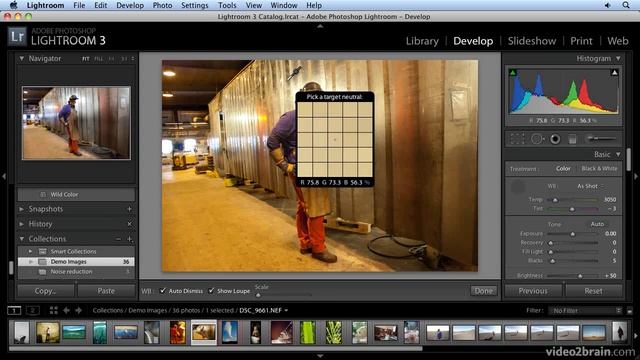This screenshot has width=640, height=360.
Task: Open the No Filter dropdown
Action: (x=586, y=311)
